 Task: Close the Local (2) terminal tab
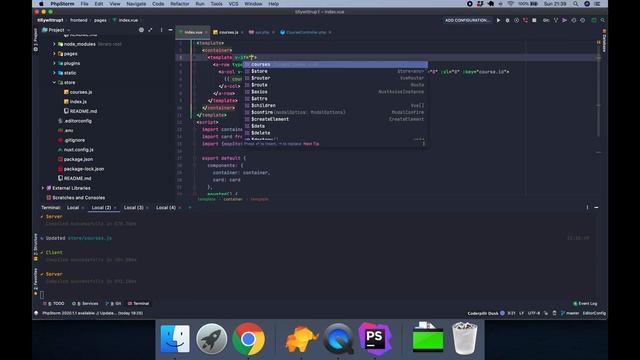(x=115, y=208)
